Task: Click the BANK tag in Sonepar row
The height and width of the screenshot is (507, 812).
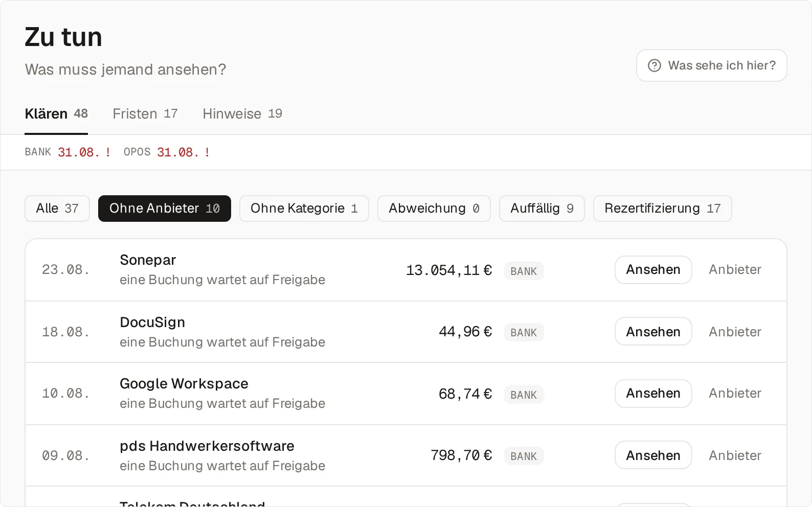Action: pyautogui.click(x=524, y=271)
